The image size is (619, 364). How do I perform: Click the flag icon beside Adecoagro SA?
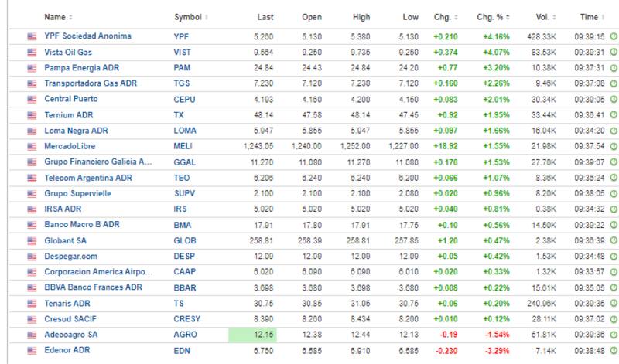pos(32,335)
